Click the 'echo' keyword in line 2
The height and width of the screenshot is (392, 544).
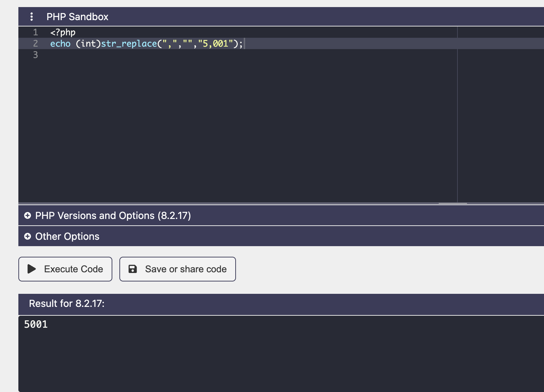(x=60, y=43)
